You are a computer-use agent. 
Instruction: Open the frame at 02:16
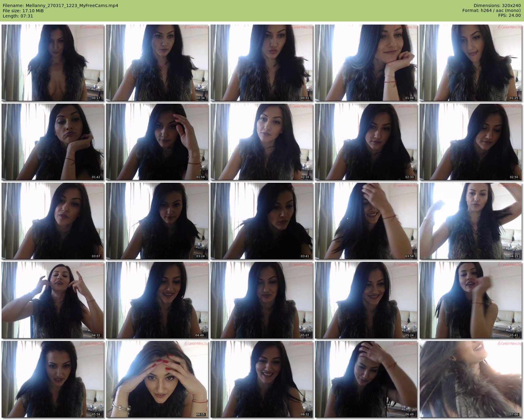coord(262,142)
